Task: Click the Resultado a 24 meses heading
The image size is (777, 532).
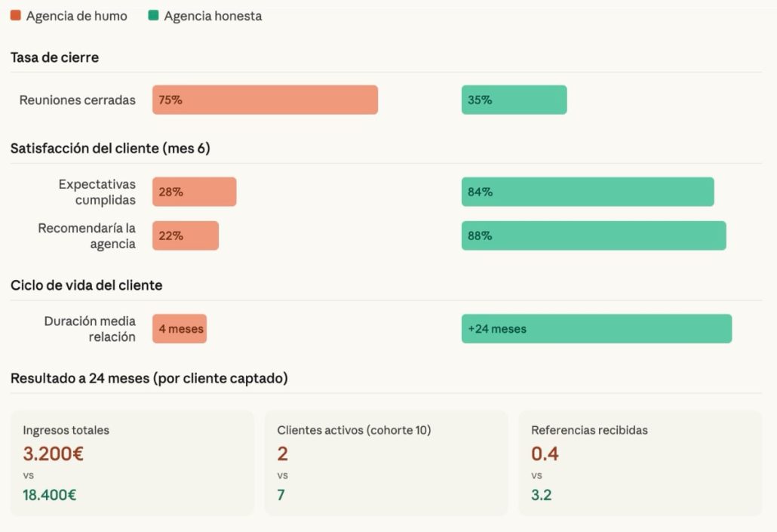Action: (149, 378)
